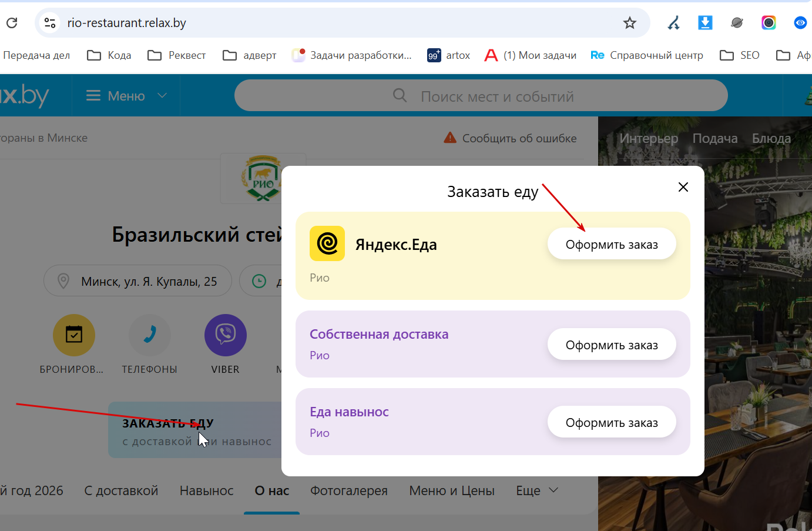Open the artox bookmark
The image size is (812, 531).
pyautogui.click(x=449, y=55)
